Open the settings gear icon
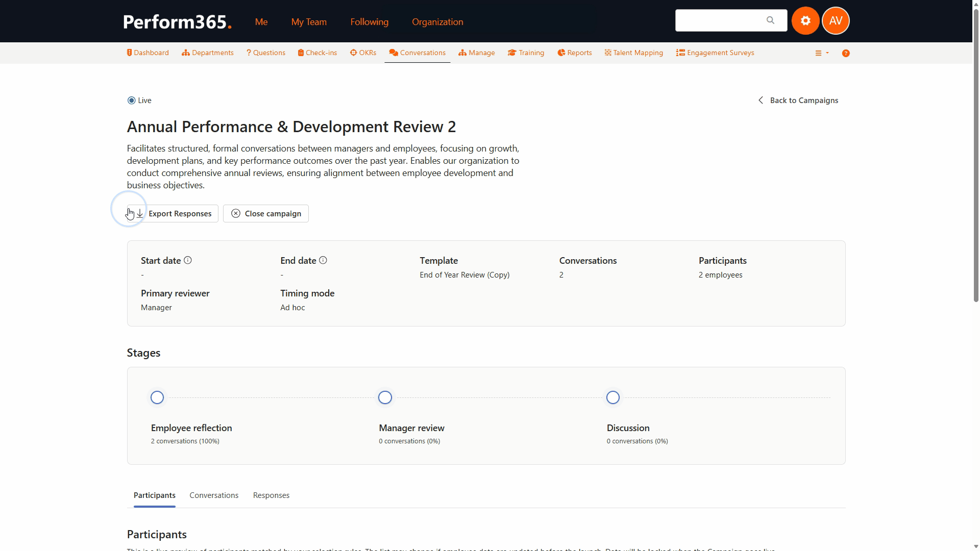 point(805,21)
